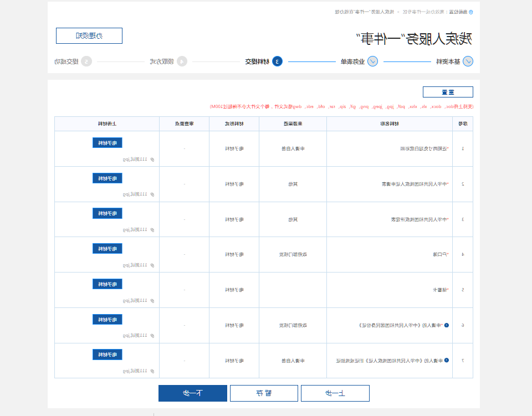
Task: Click the checkmark icon beside 业务表单 step
Action: [372, 61]
